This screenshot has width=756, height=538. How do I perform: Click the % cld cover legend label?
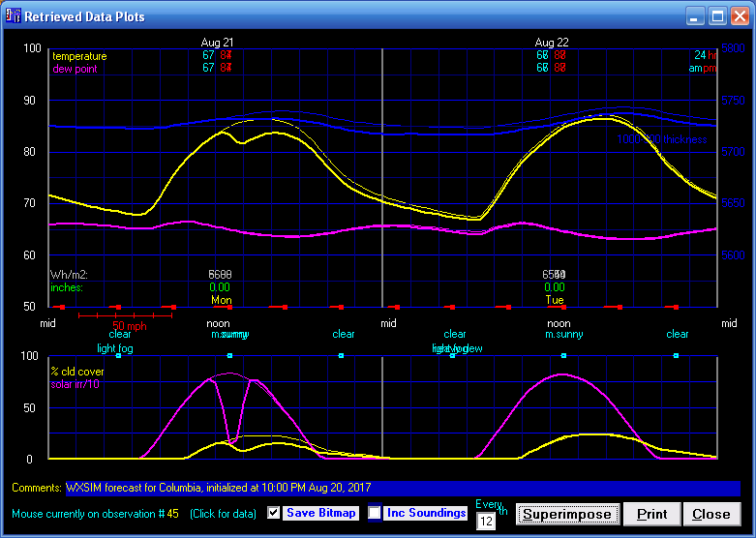coord(79,372)
